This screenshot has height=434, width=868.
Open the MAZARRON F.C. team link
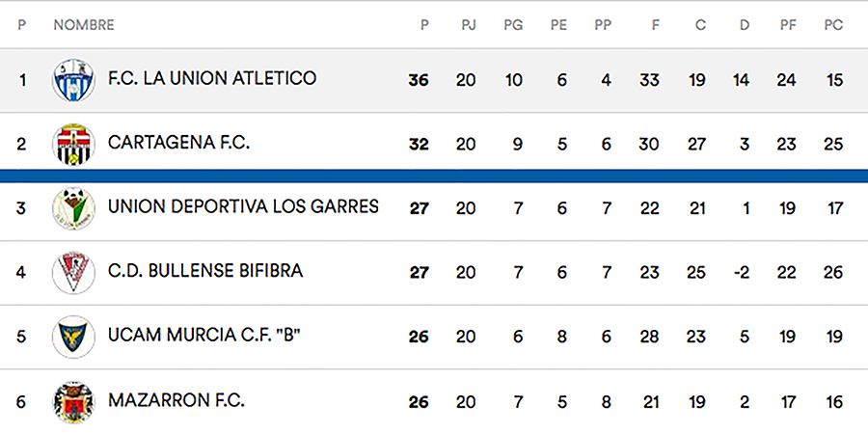tap(176, 400)
